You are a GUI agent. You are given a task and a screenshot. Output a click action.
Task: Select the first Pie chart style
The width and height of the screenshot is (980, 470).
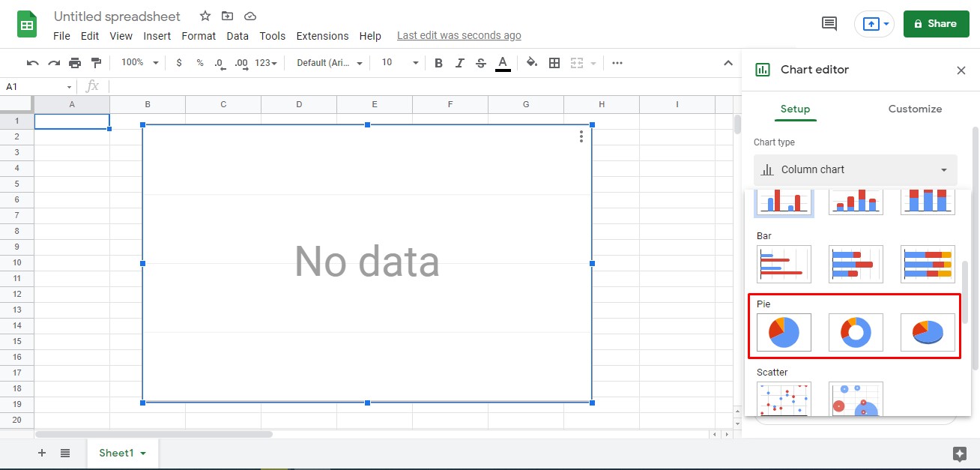783,332
